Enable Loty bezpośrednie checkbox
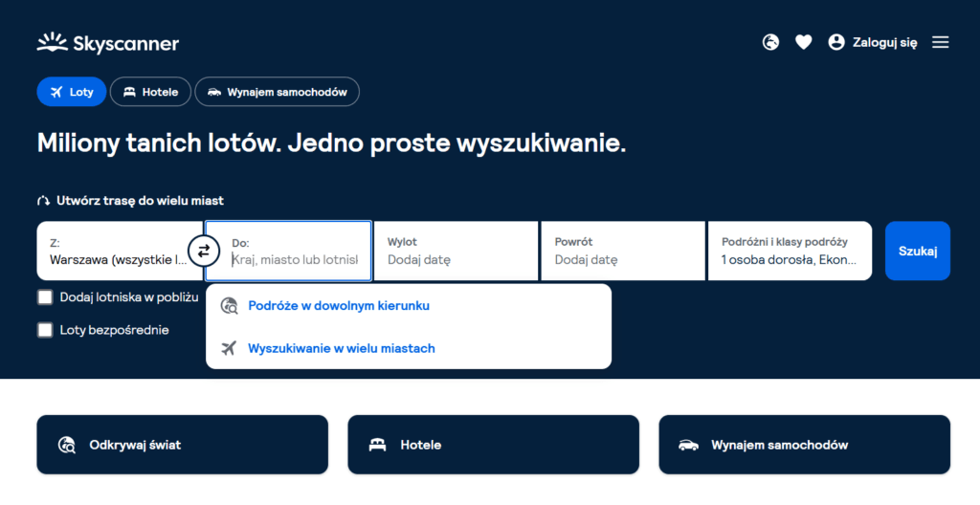The height and width of the screenshot is (505, 980). (45, 330)
